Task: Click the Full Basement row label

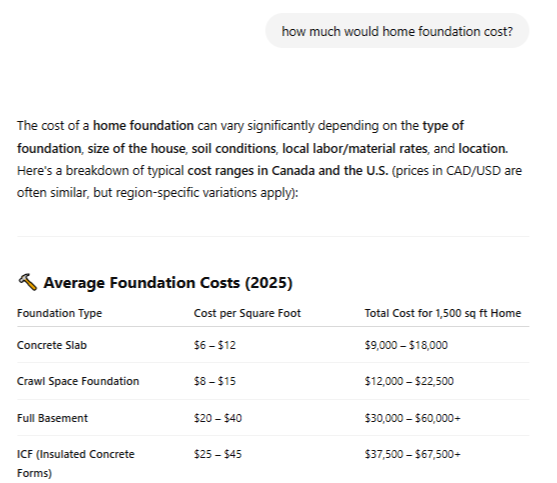Action: [x=52, y=418]
